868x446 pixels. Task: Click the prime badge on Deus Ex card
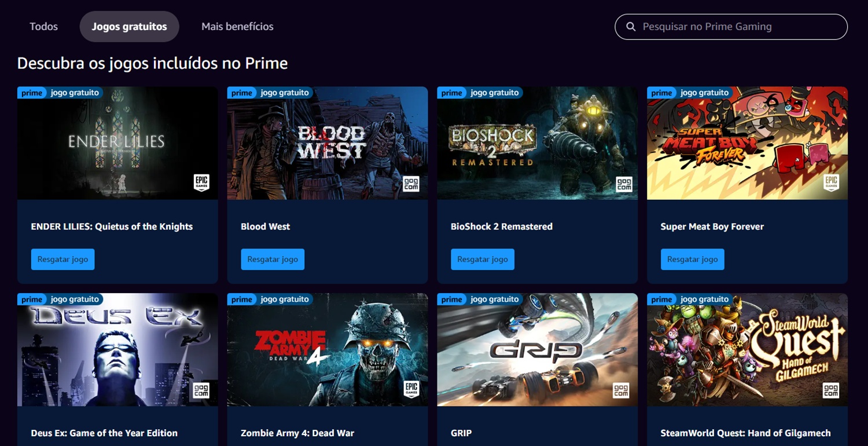pyautogui.click(x=32, y=299)
